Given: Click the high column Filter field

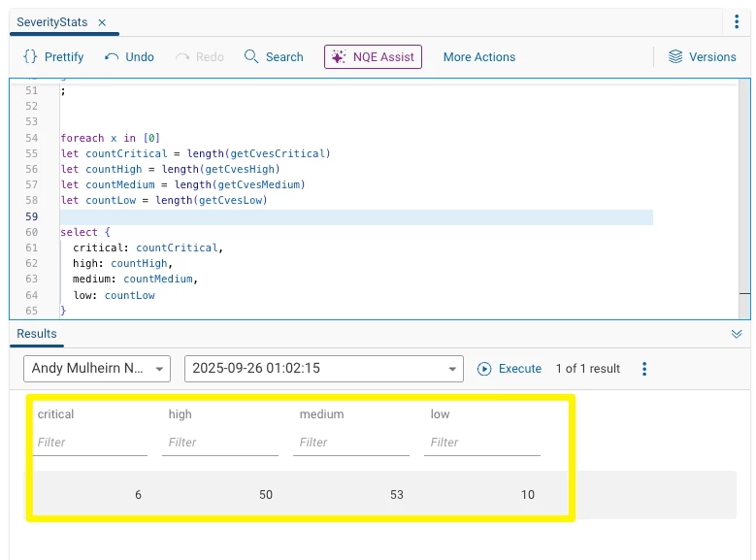Looking at the screenshot, I should [220, 443].
